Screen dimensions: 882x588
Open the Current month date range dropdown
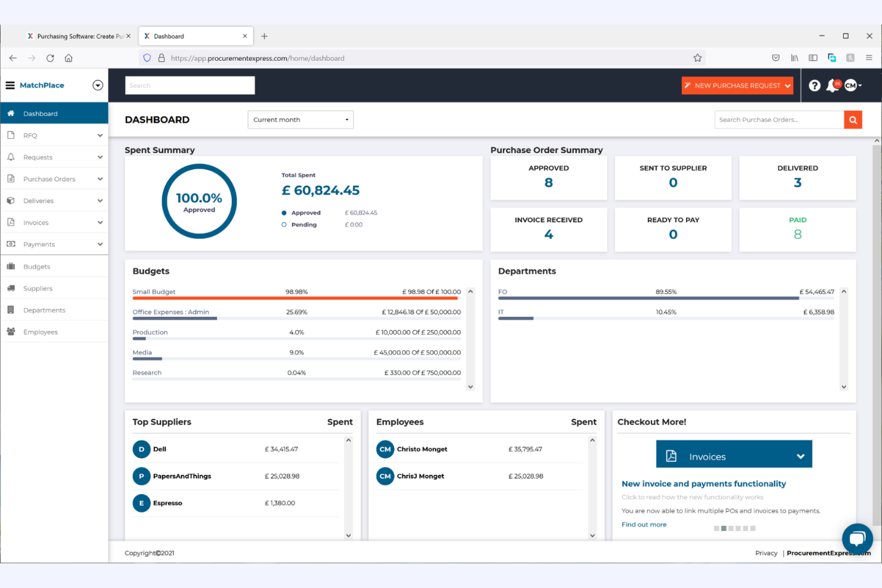click(x=300, y=119)
